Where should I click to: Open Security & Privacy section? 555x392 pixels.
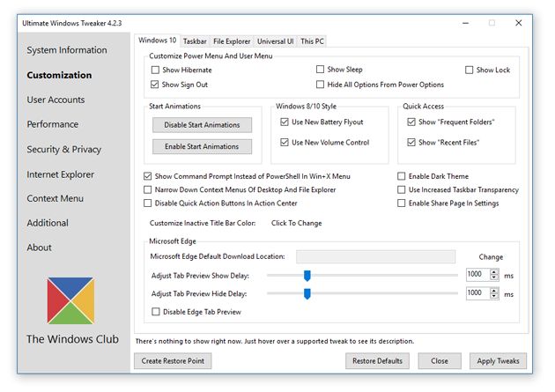click(64, 149)
